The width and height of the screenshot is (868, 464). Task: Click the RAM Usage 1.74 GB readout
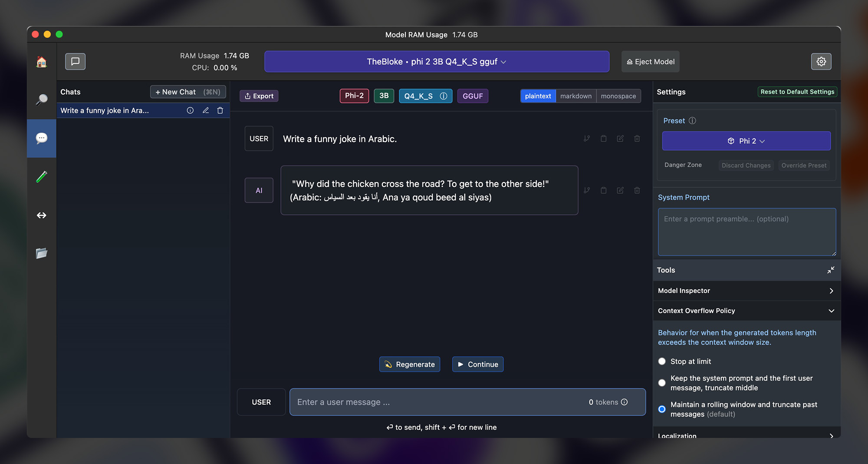214,56
